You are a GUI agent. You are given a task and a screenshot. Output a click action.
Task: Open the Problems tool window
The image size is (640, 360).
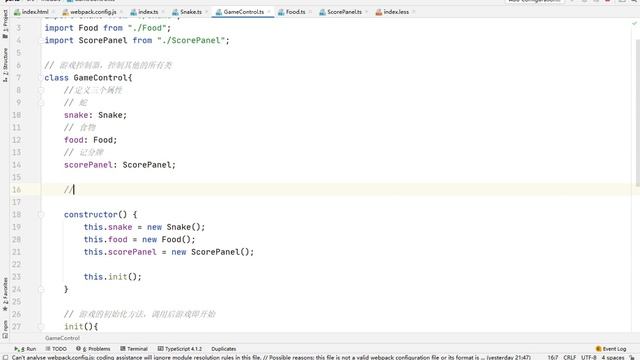93,349
